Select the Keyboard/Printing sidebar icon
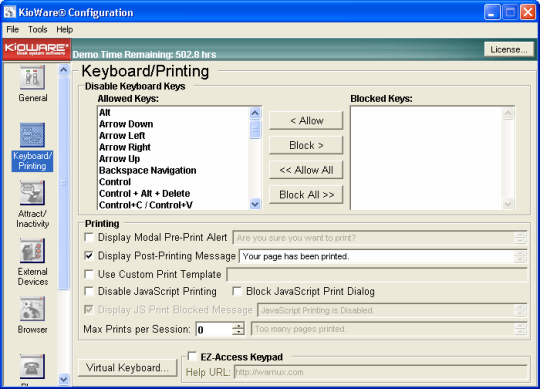Viewport: 540px width, 389px height. [x=32, y=135]
